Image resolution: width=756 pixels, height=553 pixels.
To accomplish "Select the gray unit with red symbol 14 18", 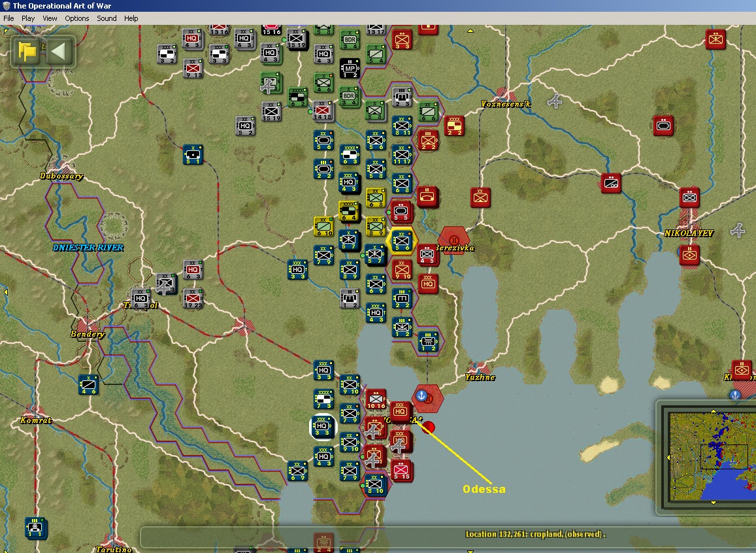I will coord(323,111).
